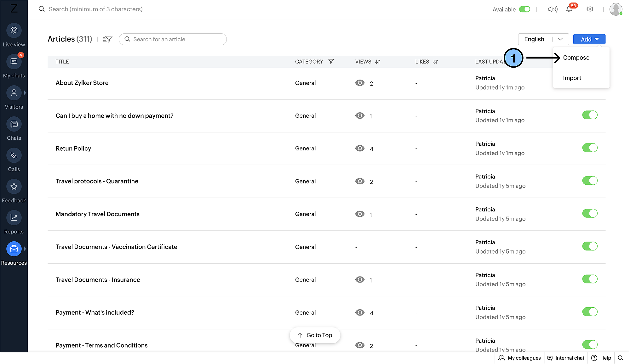Choose Import from the Add menu
630x364 pixels.
pos(572,78)
